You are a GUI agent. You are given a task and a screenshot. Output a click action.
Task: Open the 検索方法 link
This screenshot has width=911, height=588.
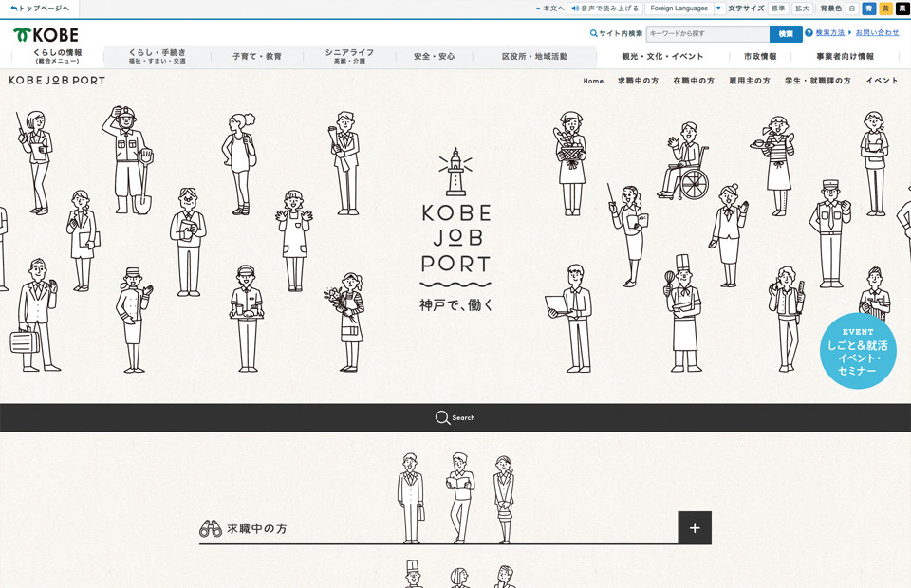(829, 33)
